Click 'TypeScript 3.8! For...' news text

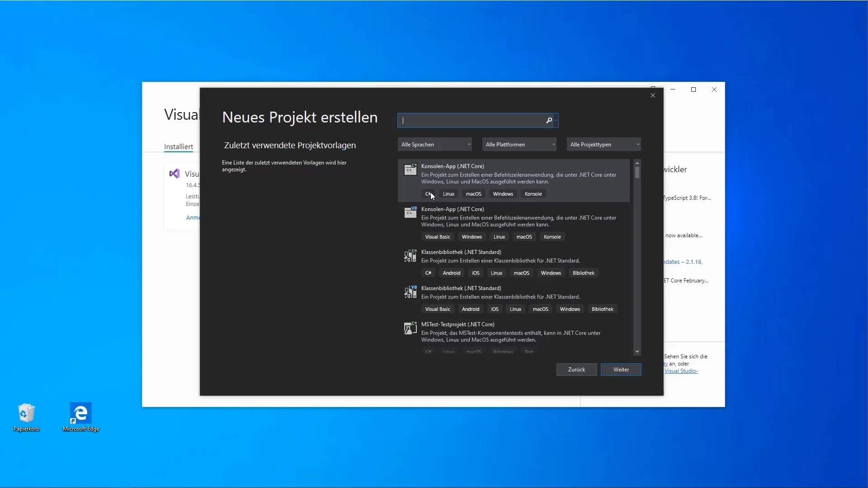(687, 198)
